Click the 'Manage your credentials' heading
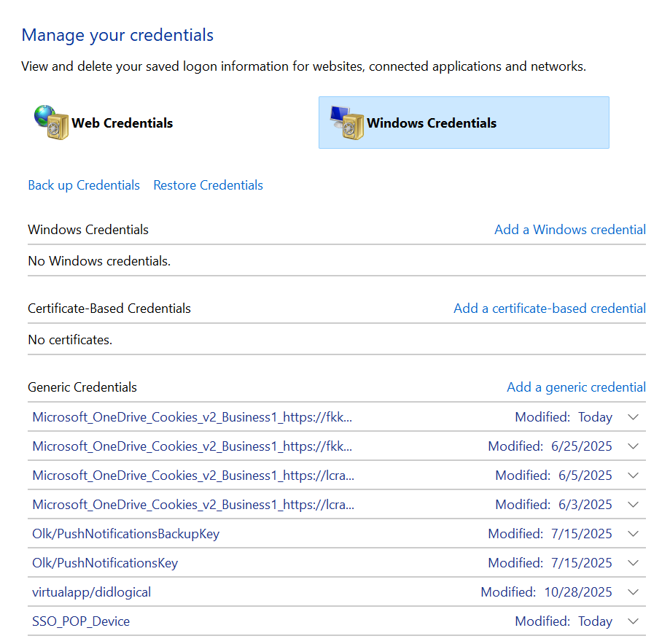The height and width of the screenshot is (644, 670). (x=117, y=35)
